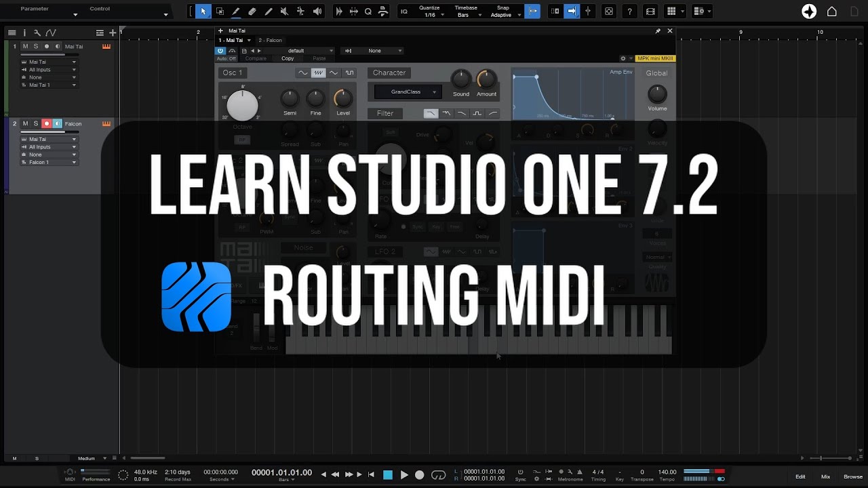The height and width of the screenshot is (488, 868).
Task: Adjust the Global Volume knob
Action: click(x=657, y=94)
